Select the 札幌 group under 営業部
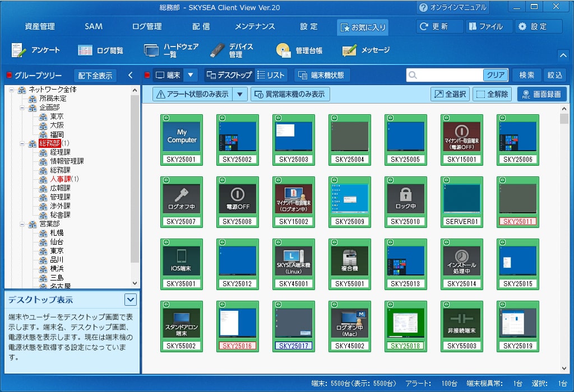The width and height of the screenshot is (574, 392). (x=57, y=232)
